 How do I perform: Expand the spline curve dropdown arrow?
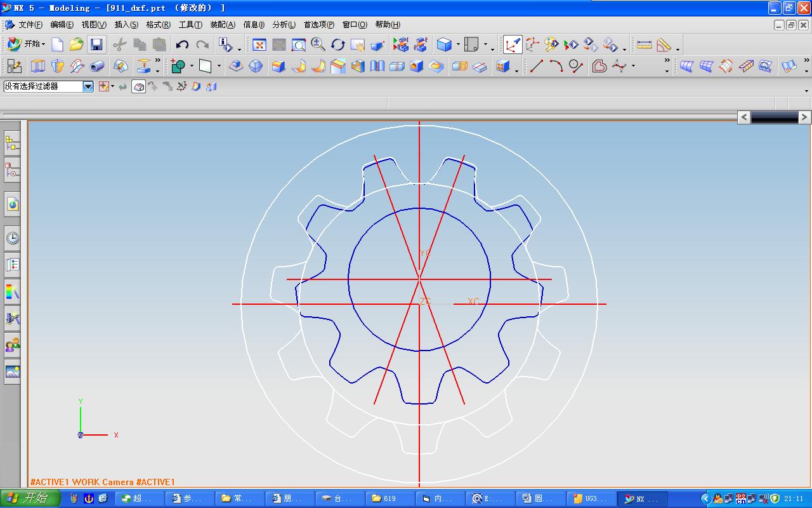[633, 66]
